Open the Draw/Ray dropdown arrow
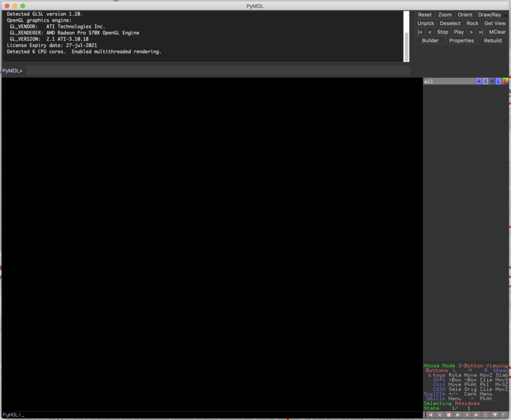This screenshot has width=511, height=420. (506, 15)
